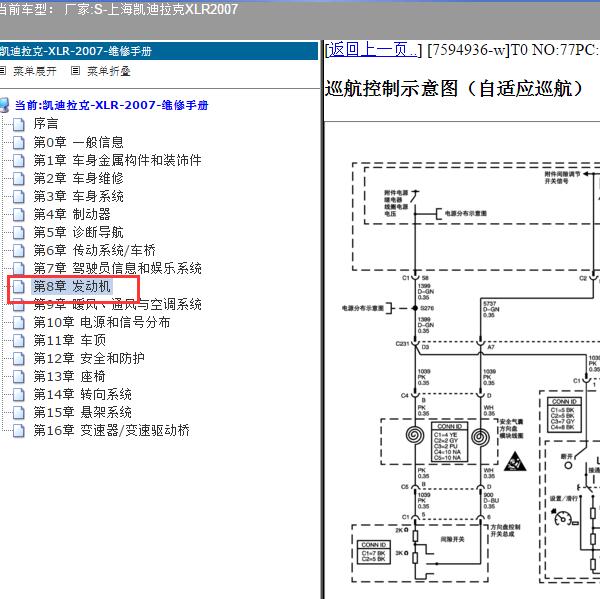Click the 菜单折叠 icon
This screenshot has width=600, height=599.
click(75, 71)
